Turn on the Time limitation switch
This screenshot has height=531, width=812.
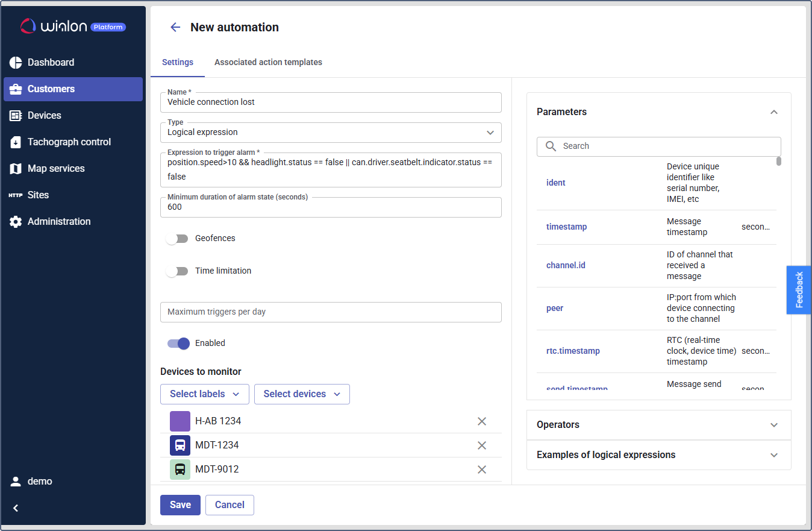pos(177,271)
